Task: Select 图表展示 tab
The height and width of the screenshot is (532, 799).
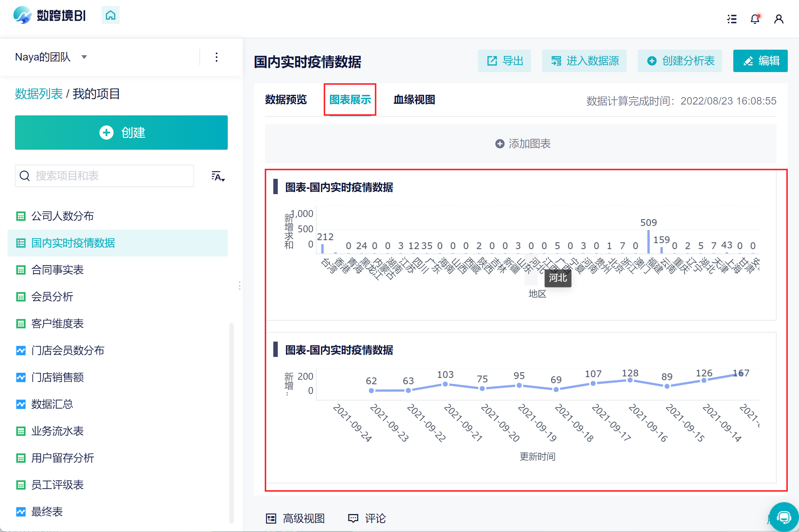Action: 350,100
